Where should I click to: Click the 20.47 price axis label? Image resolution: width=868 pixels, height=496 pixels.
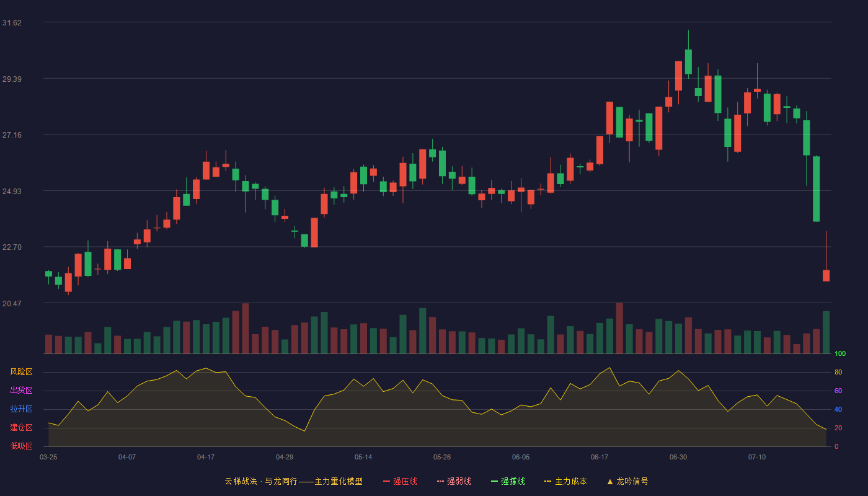click(12, 304)
